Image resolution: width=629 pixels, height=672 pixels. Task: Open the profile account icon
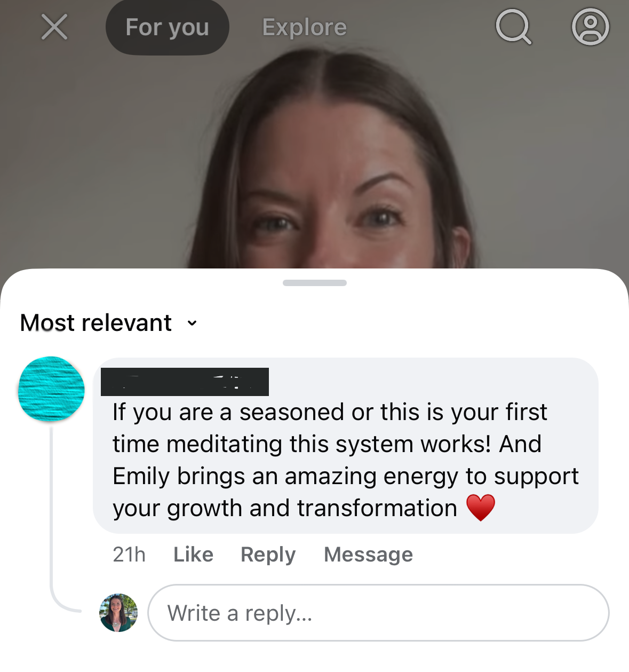click(590, 27)
